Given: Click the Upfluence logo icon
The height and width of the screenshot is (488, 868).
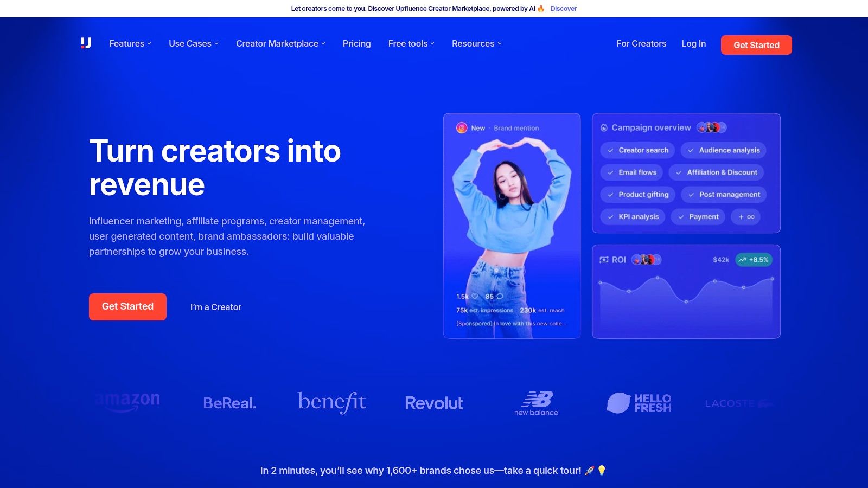Looking at the screenshot, I should click(85, 43).
